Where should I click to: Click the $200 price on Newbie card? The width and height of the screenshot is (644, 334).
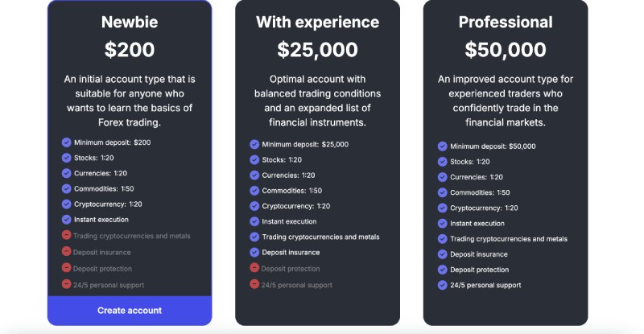130,50
